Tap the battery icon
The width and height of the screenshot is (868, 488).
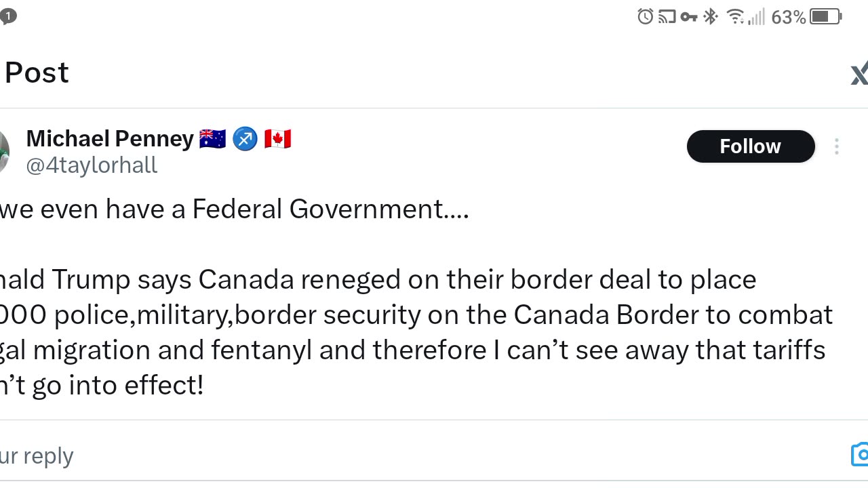tap(825, 16)
